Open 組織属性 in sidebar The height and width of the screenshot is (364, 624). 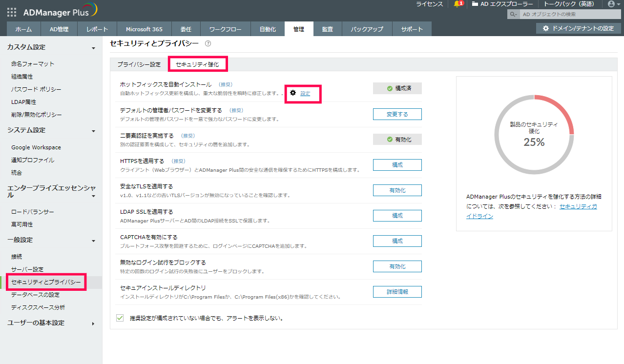(x=22, y=77)
